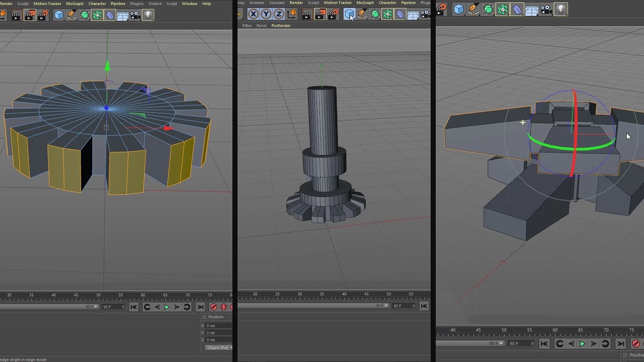The width and height of the screenshot is (644, 362).
Task: Open the Filter menu in middle viewport
Action: click(247, 26)
